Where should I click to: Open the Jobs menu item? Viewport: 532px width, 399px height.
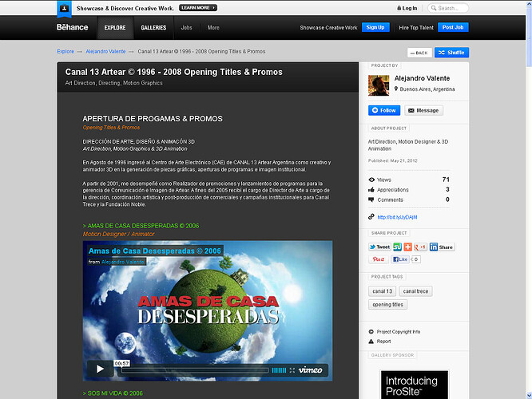[187, 28]
